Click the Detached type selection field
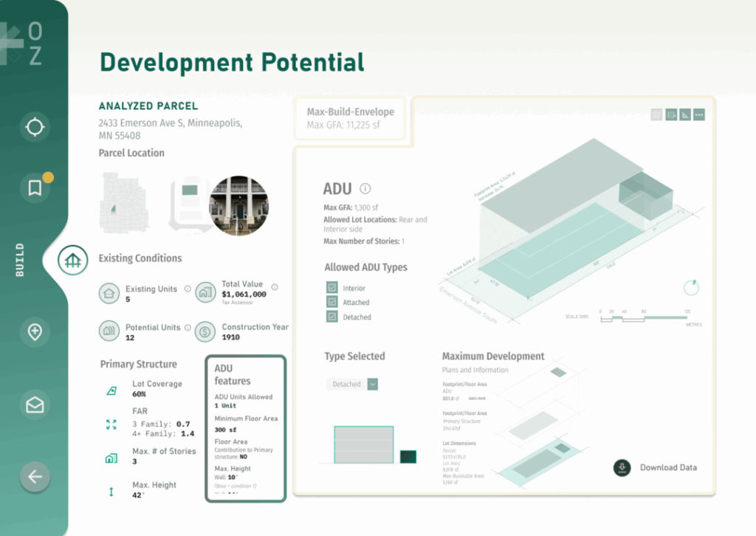The image size is (756, 536). pos(346,384)
